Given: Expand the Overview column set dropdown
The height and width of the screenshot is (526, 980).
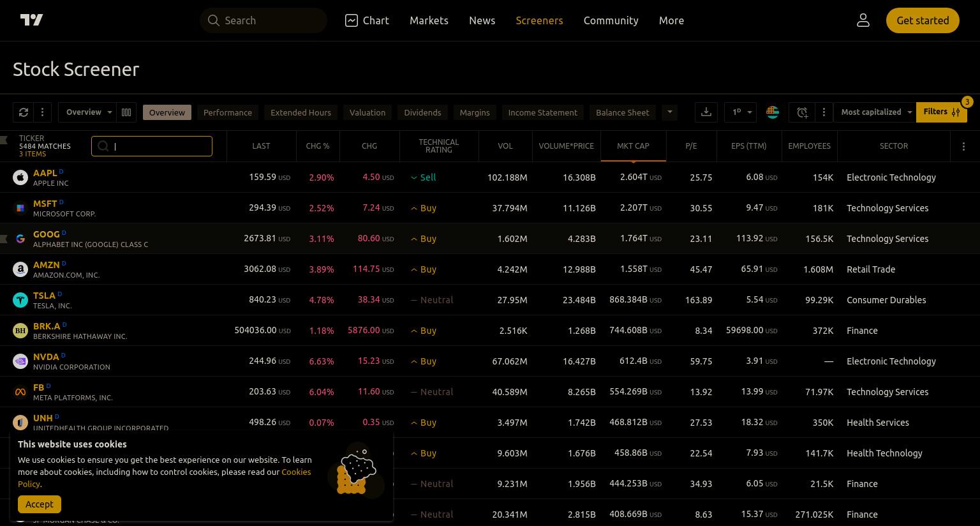Looking at the screenshot, I should (87, 112).
